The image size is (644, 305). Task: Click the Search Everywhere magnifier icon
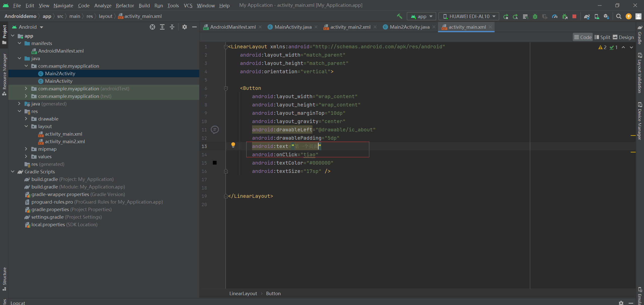[619, 16]
